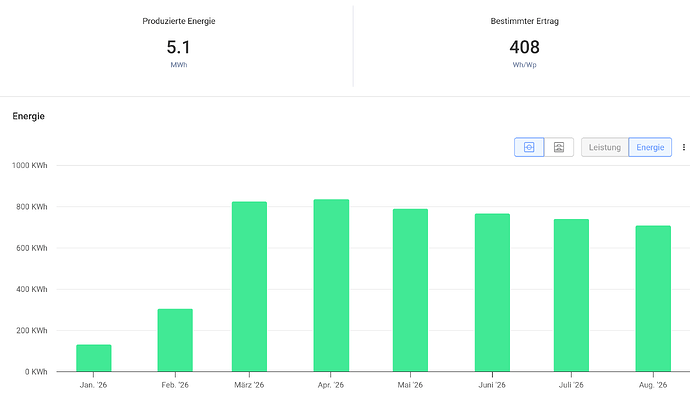
Task: Click the 408 Bestimmter Ertrag value
Action: [525, 47]
